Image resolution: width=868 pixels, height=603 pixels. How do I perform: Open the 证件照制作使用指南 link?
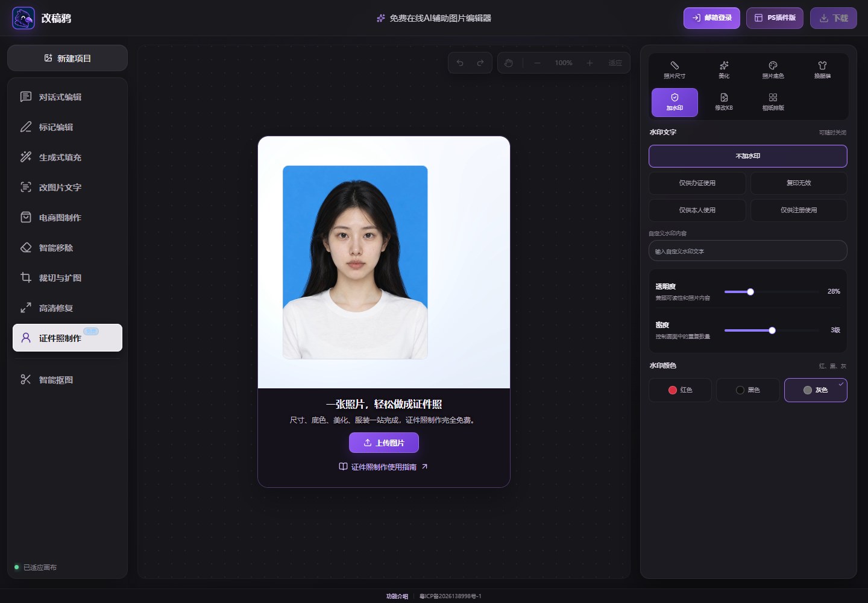click(x=383, y=467)
